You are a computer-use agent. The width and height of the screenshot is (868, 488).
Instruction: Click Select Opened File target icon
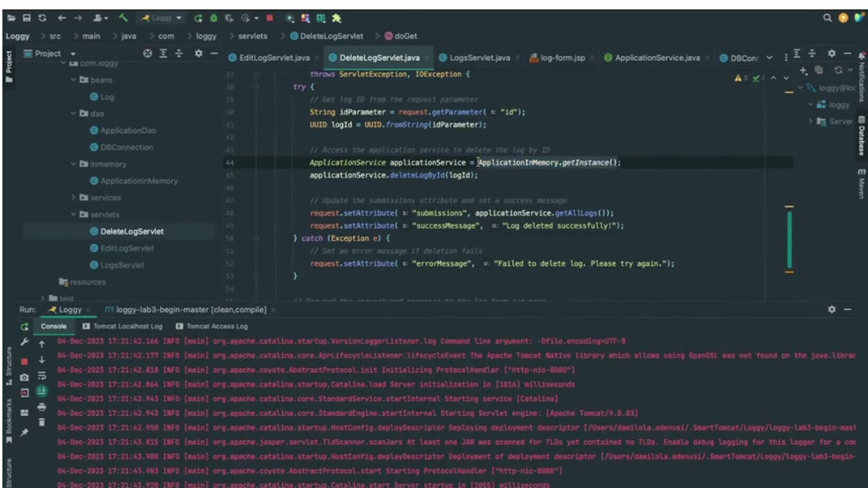click(148, 54)
